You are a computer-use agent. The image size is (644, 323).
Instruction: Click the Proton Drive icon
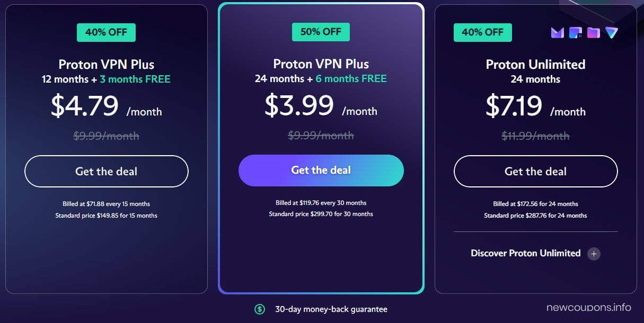(x=593, y=32)
